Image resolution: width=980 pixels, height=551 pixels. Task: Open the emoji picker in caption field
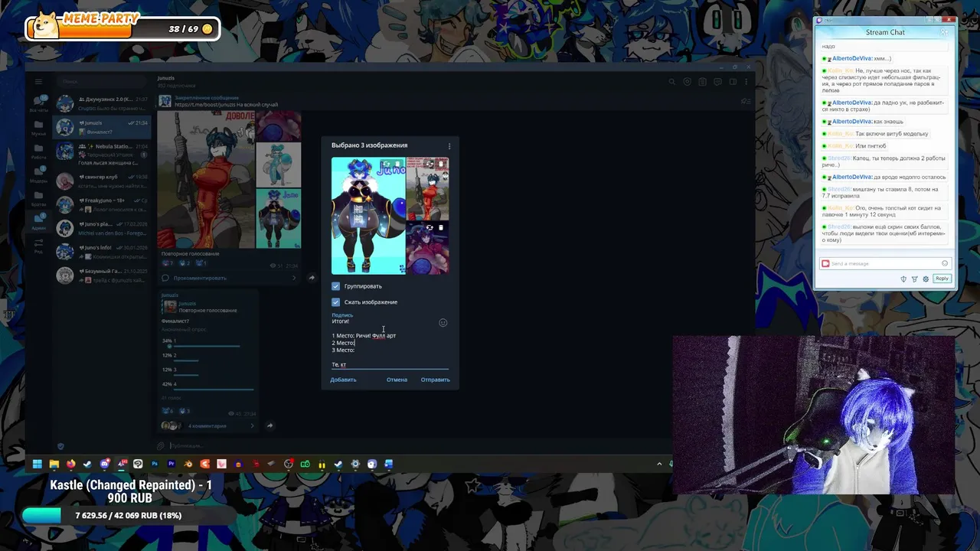pyautogui.click(x=443, y=323)
